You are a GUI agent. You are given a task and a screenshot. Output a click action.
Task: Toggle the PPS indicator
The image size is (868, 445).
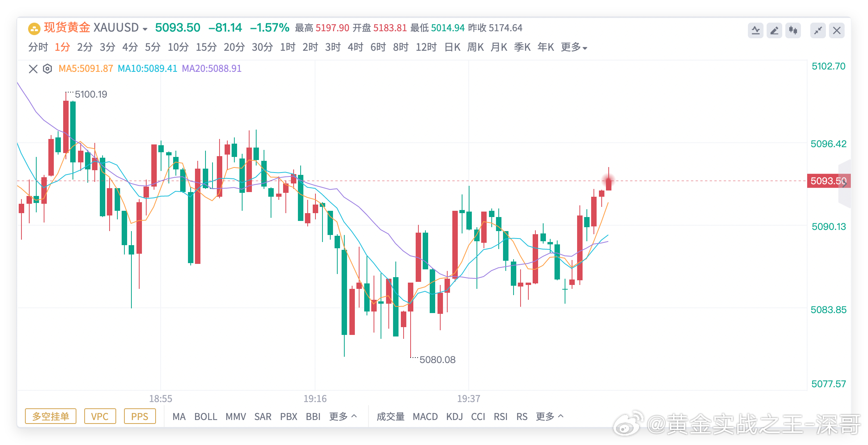[140, 416]
